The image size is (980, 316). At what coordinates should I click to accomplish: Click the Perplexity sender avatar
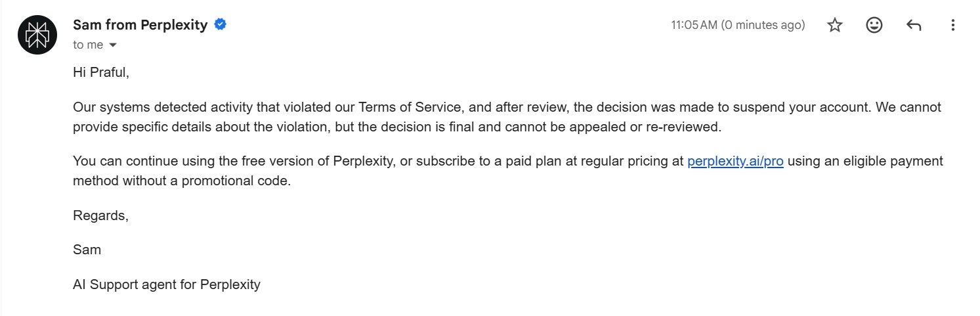pyautogui.click(x=37, y=35)
